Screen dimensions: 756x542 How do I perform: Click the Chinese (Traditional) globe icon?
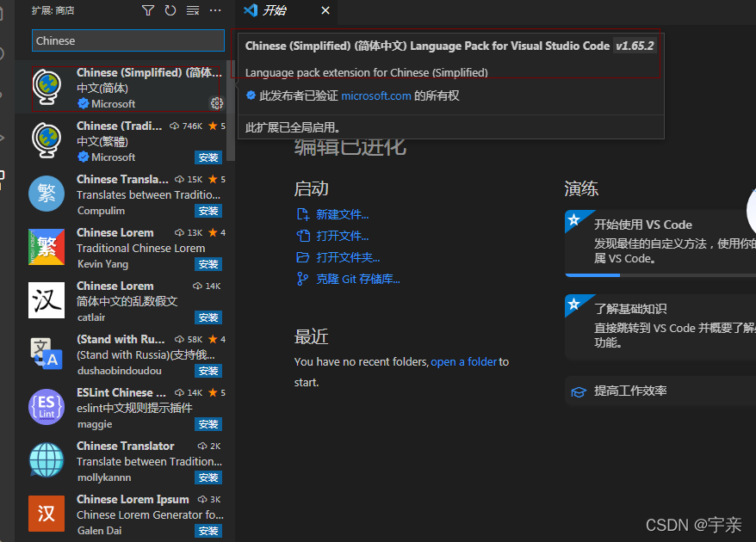(x=46, y=141)
